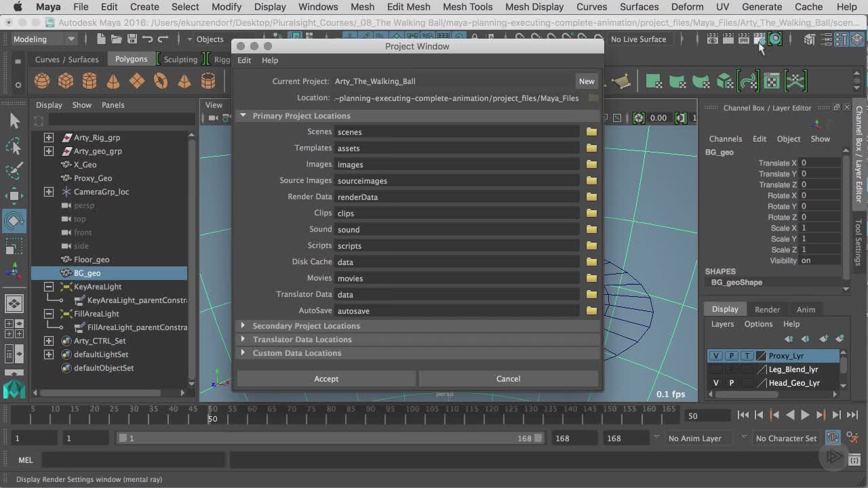Browse folder for Source Images location
This screenshot has width=868, height=488.
point(591,181)
